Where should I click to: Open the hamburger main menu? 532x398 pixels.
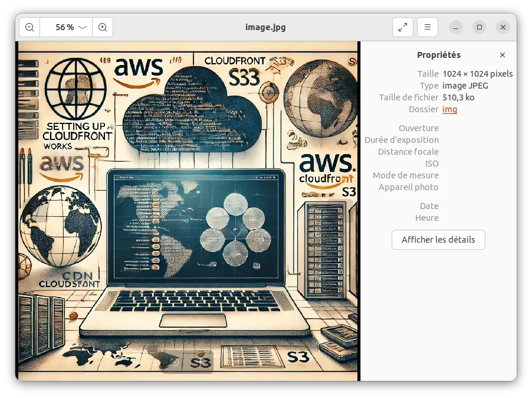click(x=428, y=27)
